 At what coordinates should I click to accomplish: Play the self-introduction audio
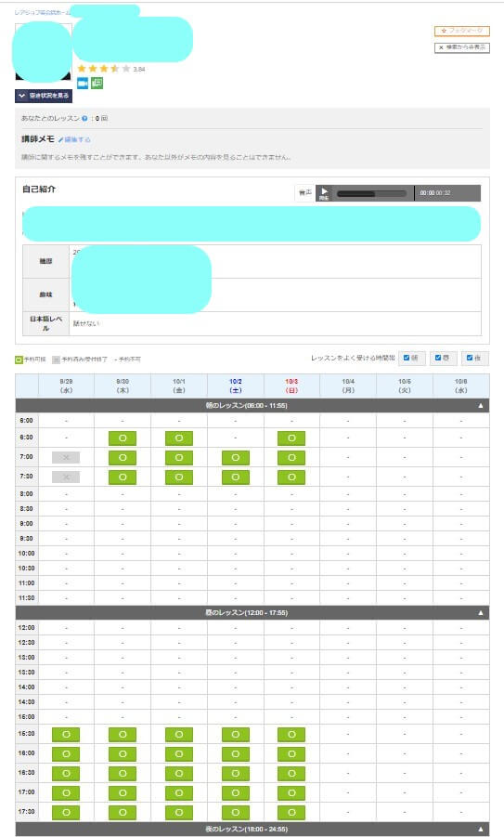coord(324,193)
